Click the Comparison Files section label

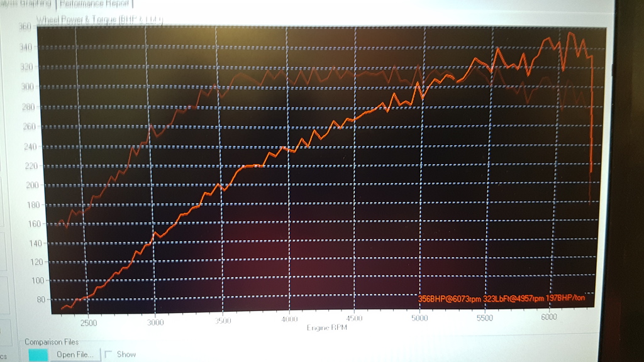point(52,342)
